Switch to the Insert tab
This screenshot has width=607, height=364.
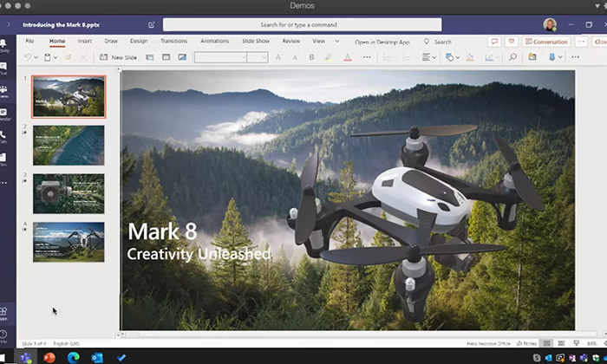84,41
